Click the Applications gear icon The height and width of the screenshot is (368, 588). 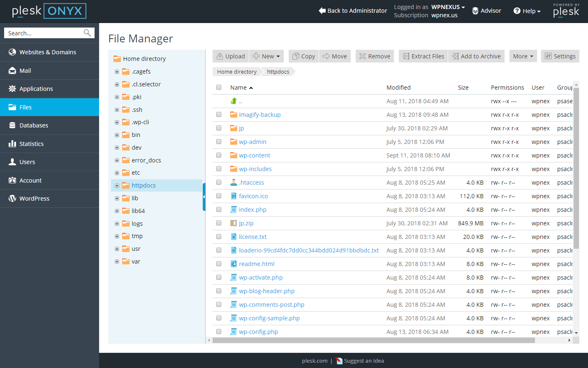12,89
